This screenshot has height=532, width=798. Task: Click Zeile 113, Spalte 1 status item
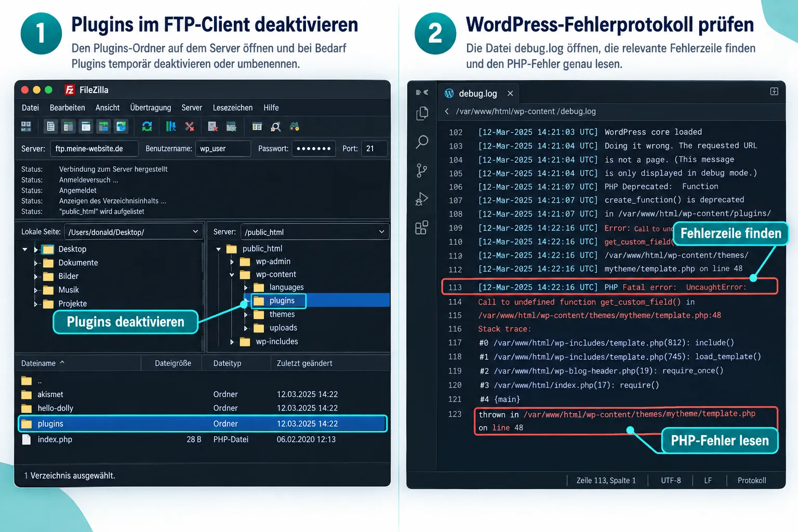point(606,481)
